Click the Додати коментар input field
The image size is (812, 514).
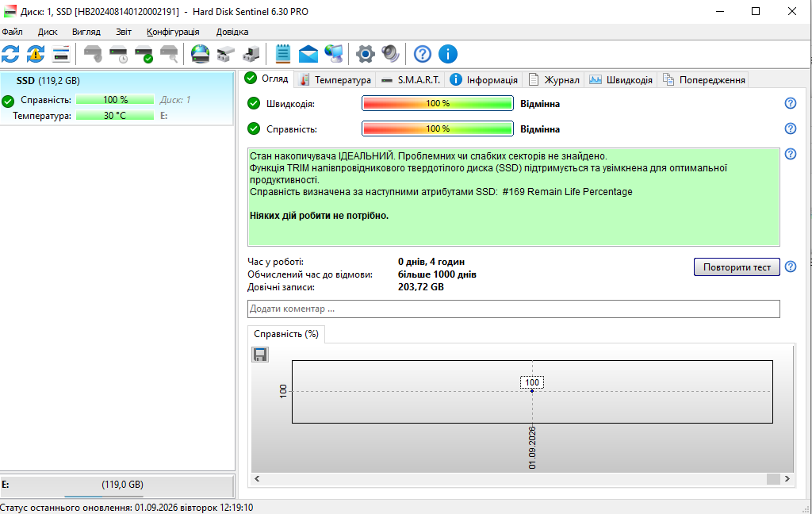[x=513, y=309]
